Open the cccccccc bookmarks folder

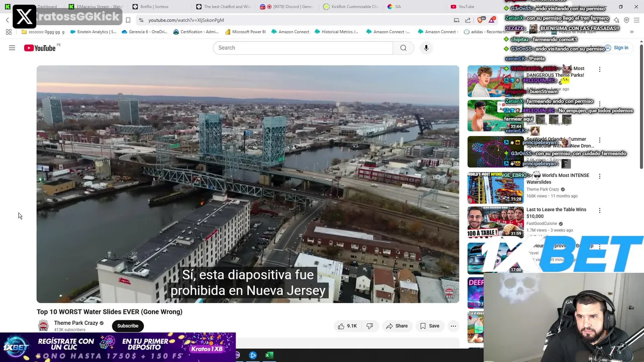coord(43,32)
